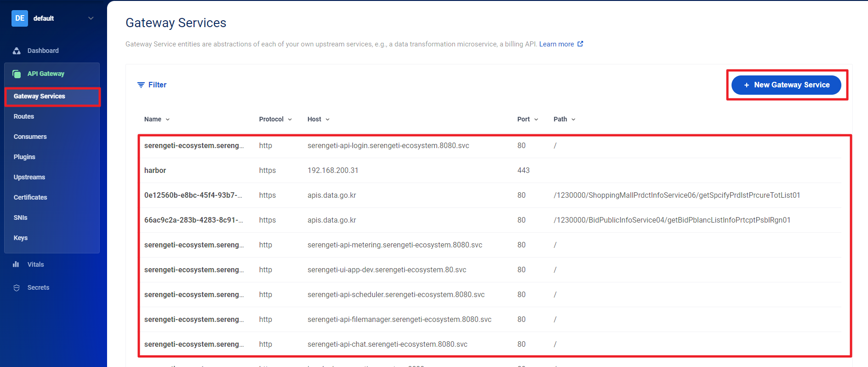Open Routes in the sidebar menu
This screenshot has width=868, height=367.
(x=24, y=116)
